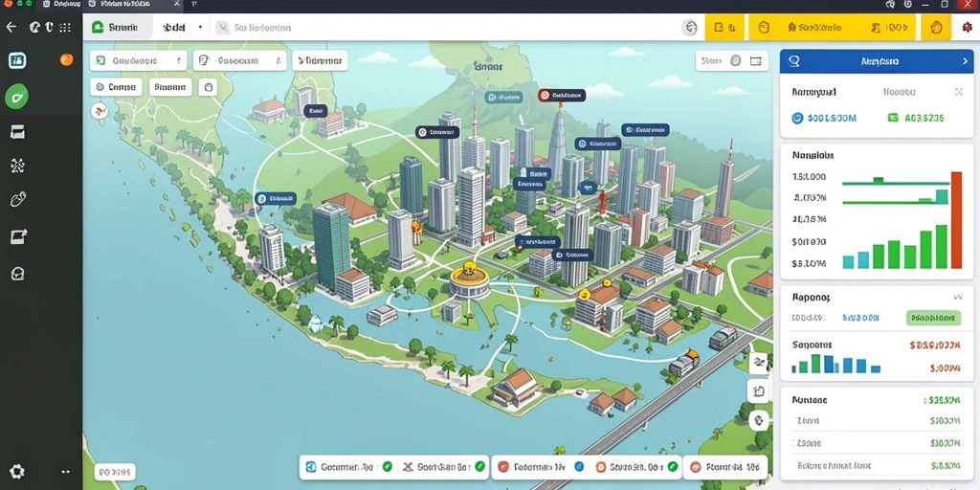
Task: Open the dropdown arrow beside second top tab
Action: [200, 28]
